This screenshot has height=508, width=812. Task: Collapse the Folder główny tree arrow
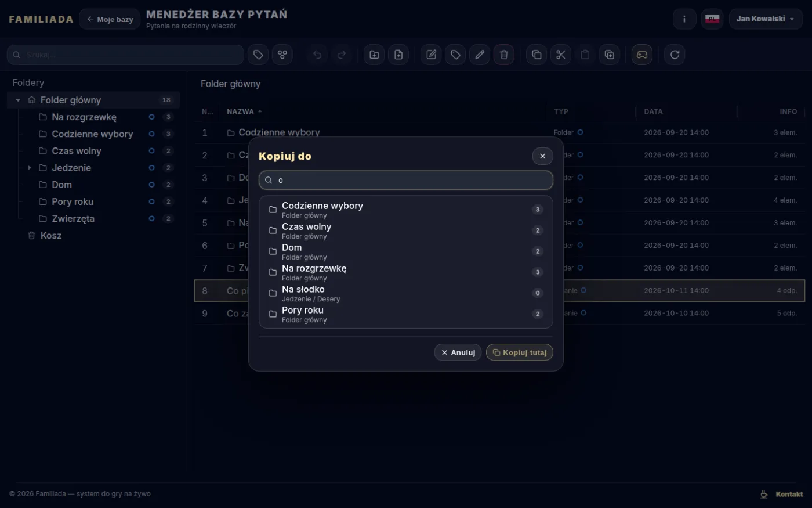[x=18, y=100]
